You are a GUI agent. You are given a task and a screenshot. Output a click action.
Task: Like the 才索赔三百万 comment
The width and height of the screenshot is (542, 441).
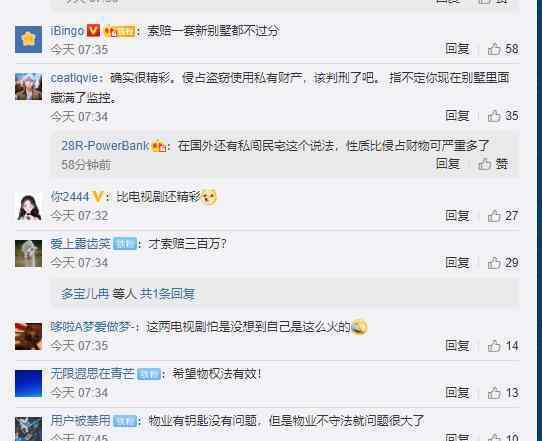503,263
